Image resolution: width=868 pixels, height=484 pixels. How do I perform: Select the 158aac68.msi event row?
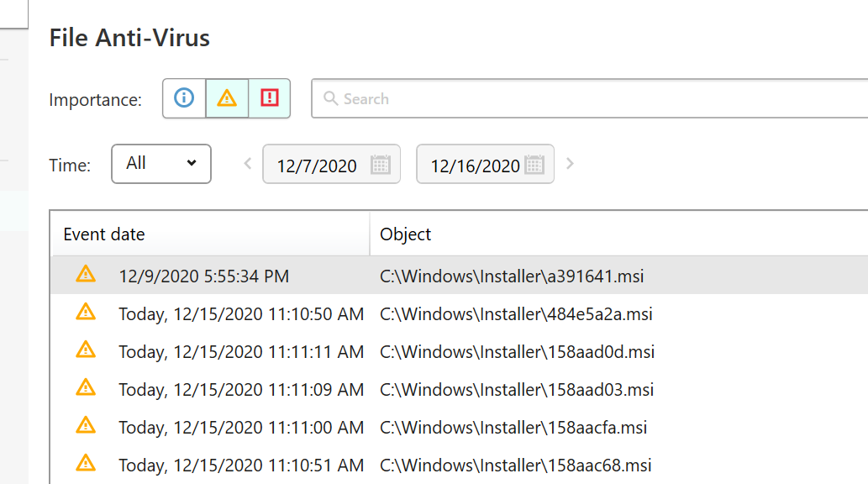click(x=515, y=466)
